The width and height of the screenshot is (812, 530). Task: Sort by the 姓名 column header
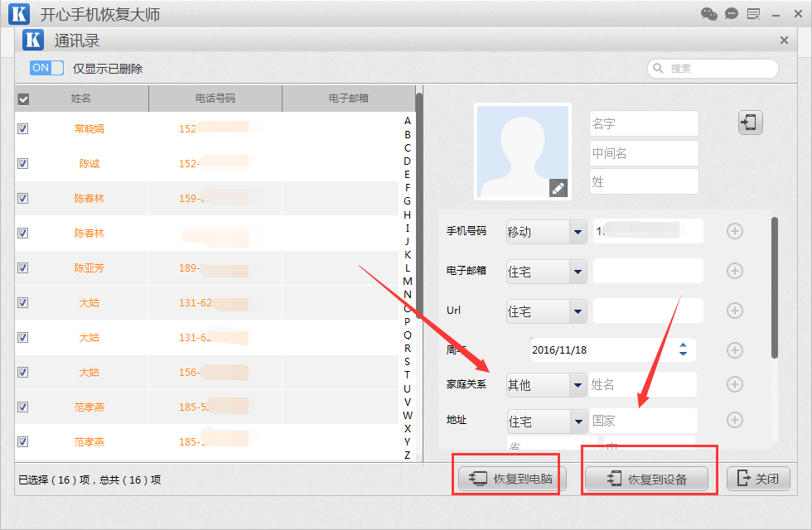pyautogui.click(x=81, y=99)
